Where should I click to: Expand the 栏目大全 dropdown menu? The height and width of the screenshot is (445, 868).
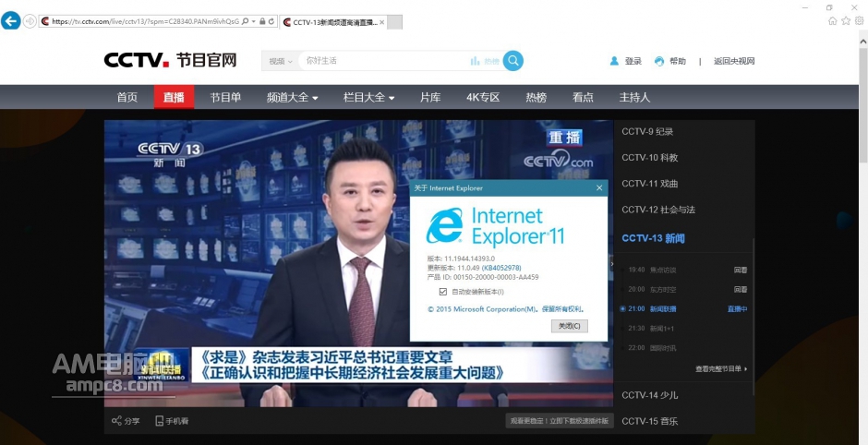pyautogui.click(x=369, y=98)
